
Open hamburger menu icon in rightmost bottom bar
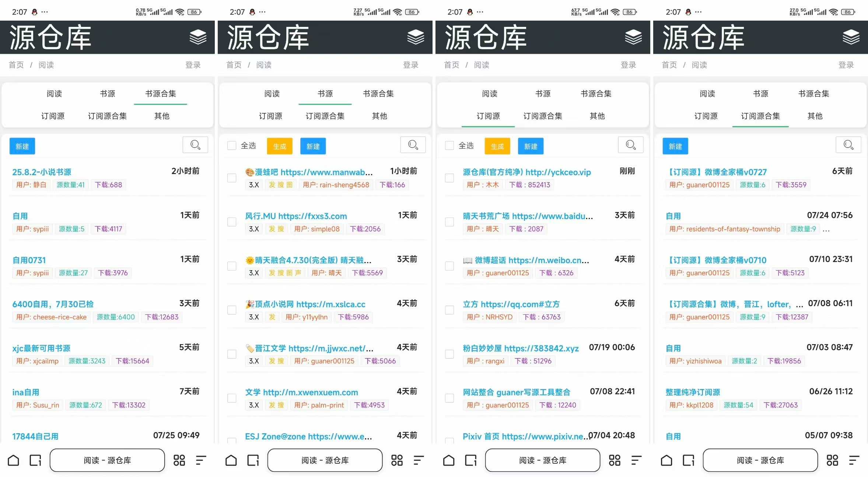coord(854,460)
